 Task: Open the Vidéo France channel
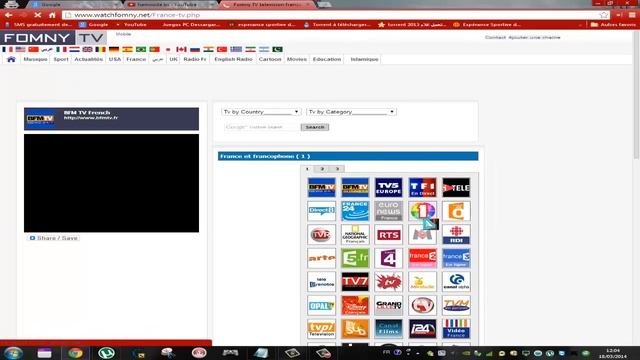(x=456, y=329)
